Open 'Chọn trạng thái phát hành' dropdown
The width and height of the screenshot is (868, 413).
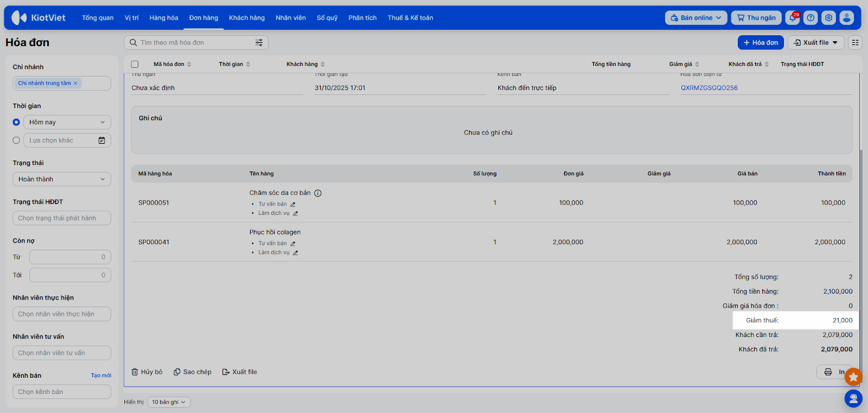(x=62, y=218)
